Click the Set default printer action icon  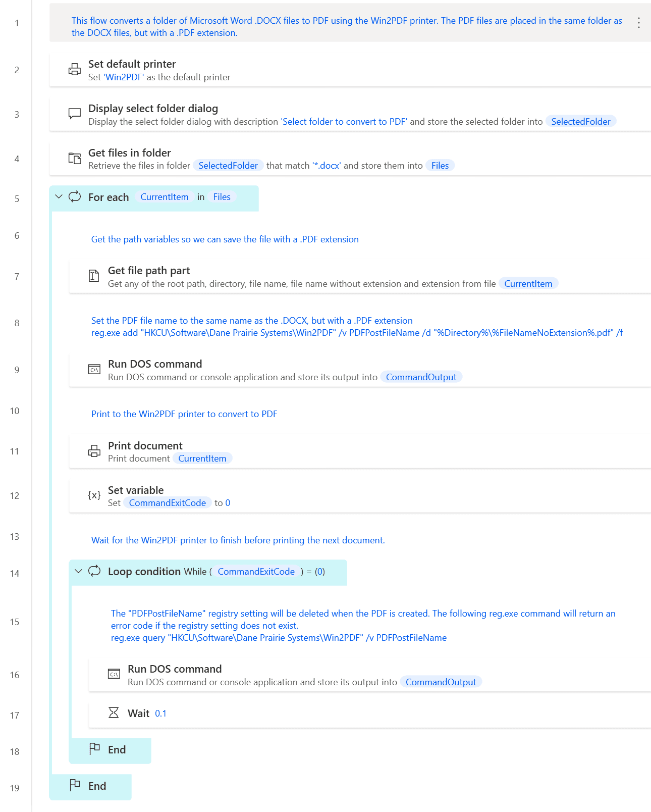[x=75, y=70]
